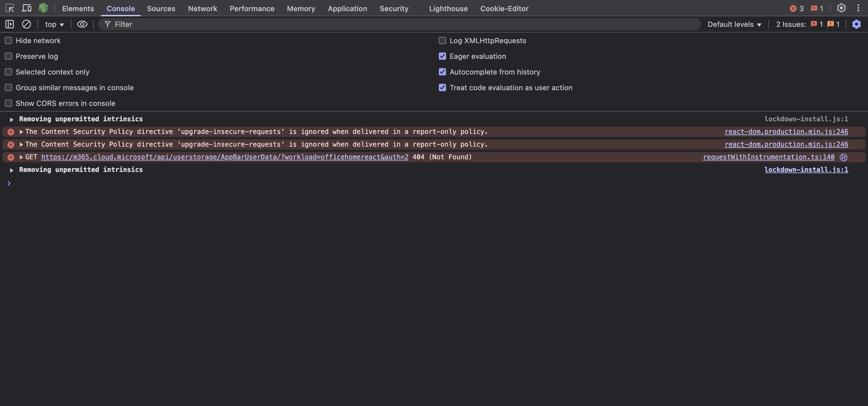Clear the console
Viewport: 868px width, 406px height.
pyautogui.click(x=26, y=24)
